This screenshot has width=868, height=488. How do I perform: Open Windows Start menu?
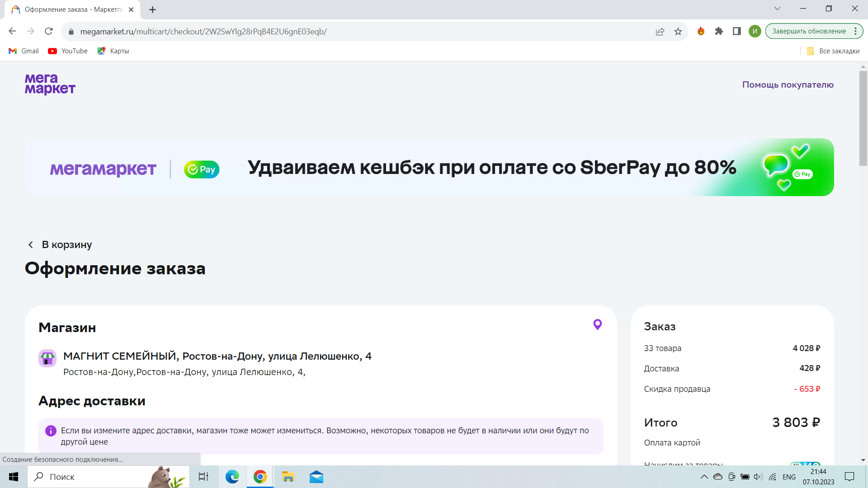point(14,477)
